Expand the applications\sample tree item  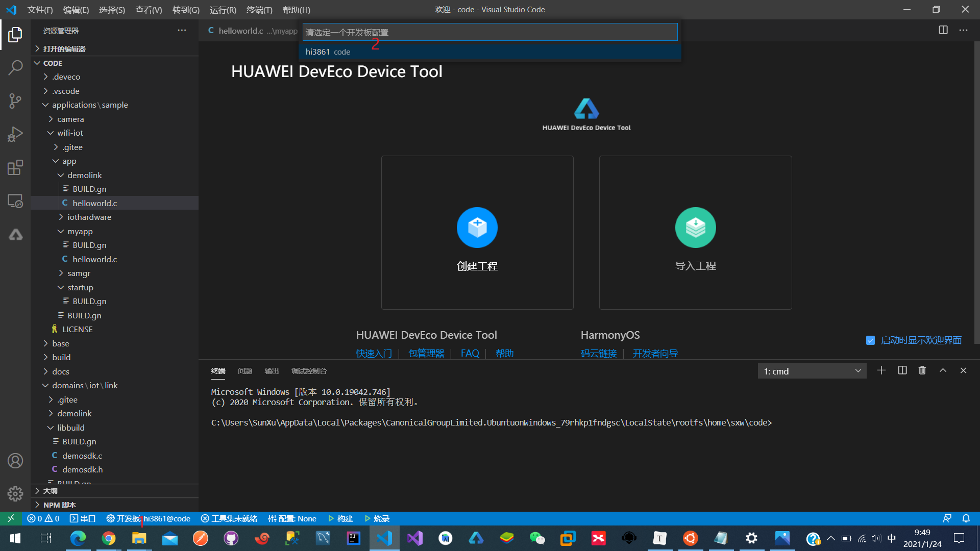(x=46, y=104)
